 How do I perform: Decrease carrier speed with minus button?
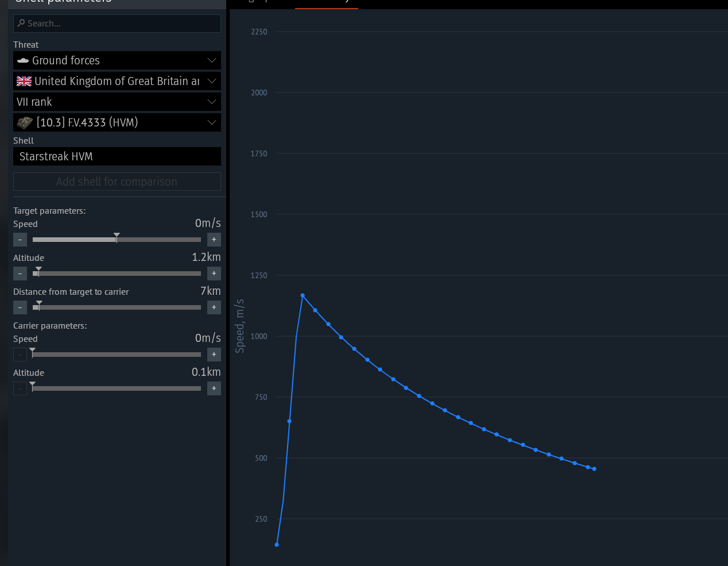point(20,355)
